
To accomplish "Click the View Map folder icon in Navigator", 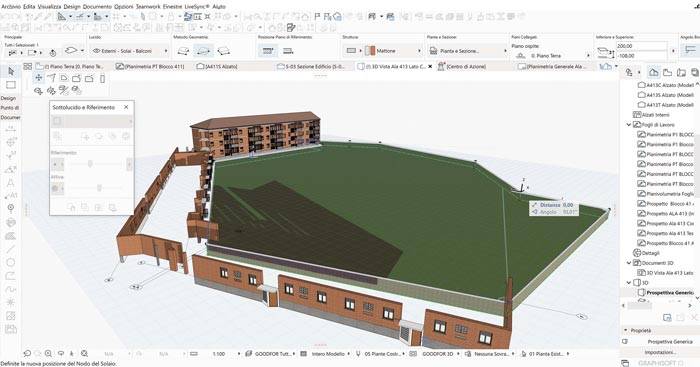I will [667, 72].
